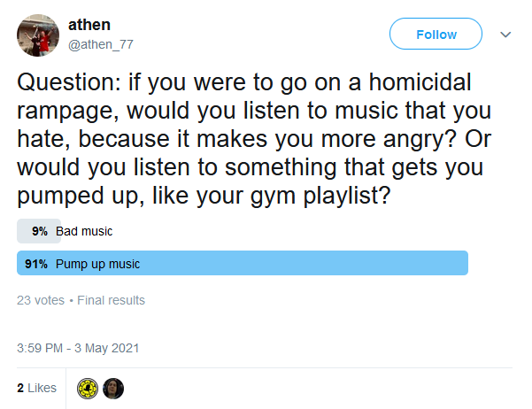Open the 3:59 PM - 3 May 2021 timestamp

click(78, 348)
